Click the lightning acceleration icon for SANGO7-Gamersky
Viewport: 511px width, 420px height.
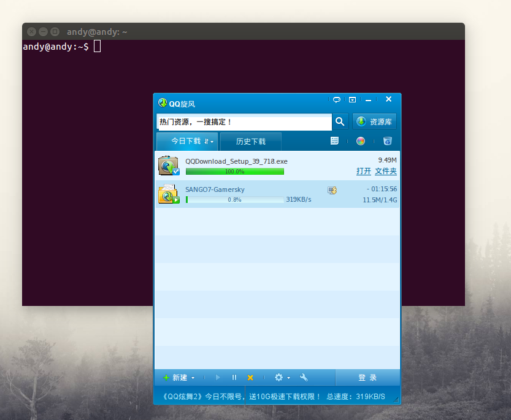(x=332, y=190)
